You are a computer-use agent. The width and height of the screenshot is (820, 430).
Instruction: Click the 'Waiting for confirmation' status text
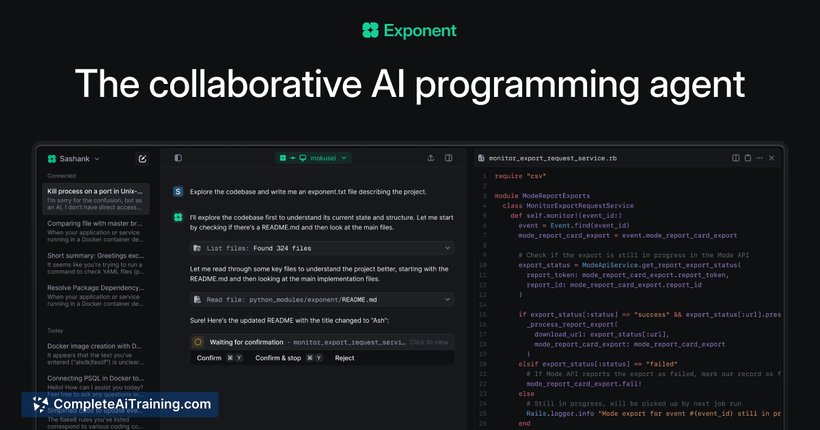coord(246,342)
